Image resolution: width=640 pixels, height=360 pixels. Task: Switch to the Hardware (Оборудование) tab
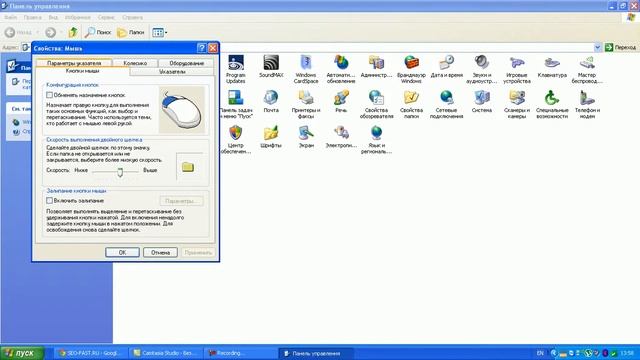point(187,63)
